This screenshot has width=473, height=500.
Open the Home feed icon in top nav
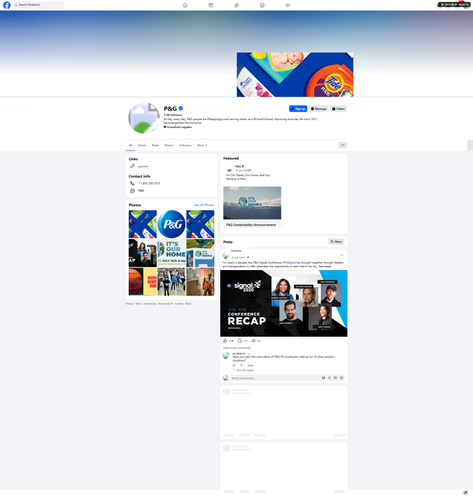pyautogui.click(x=185, y=5)
